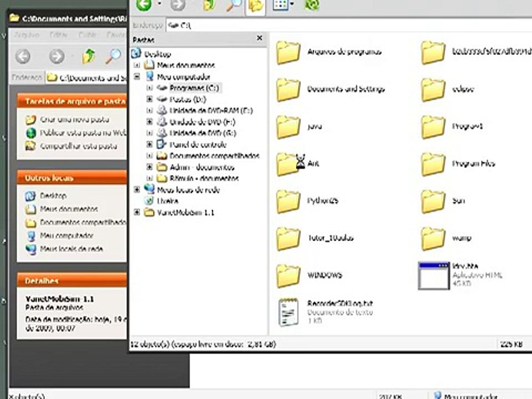The width and height of the screenshot is (532, 399).
Task: Click the Compartilhar esta pasta link
Action: (78, 146)
